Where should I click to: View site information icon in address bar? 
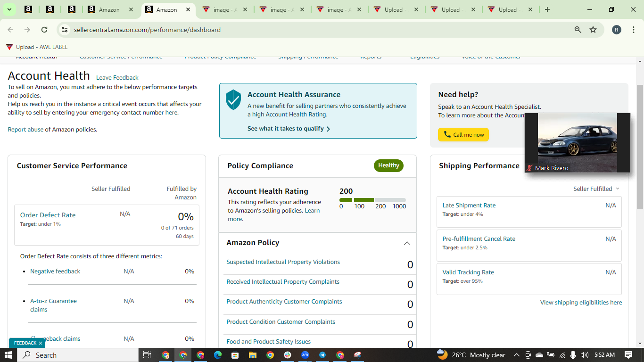65,30
